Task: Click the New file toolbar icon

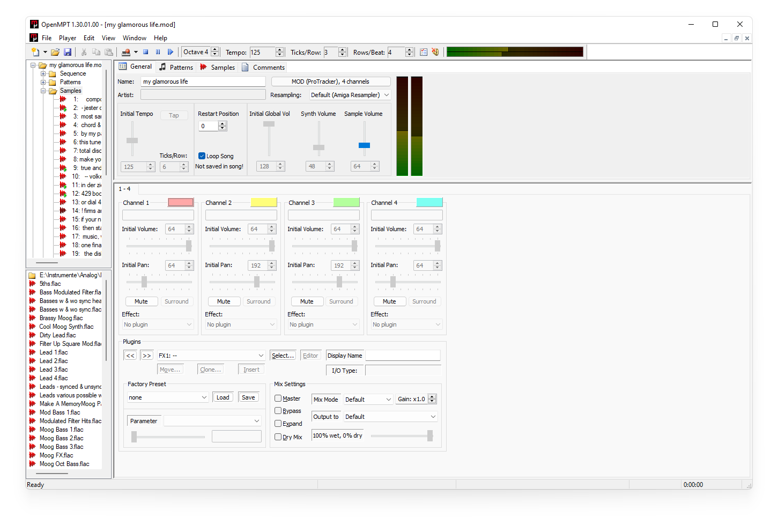Action: (x=35, y=52)
